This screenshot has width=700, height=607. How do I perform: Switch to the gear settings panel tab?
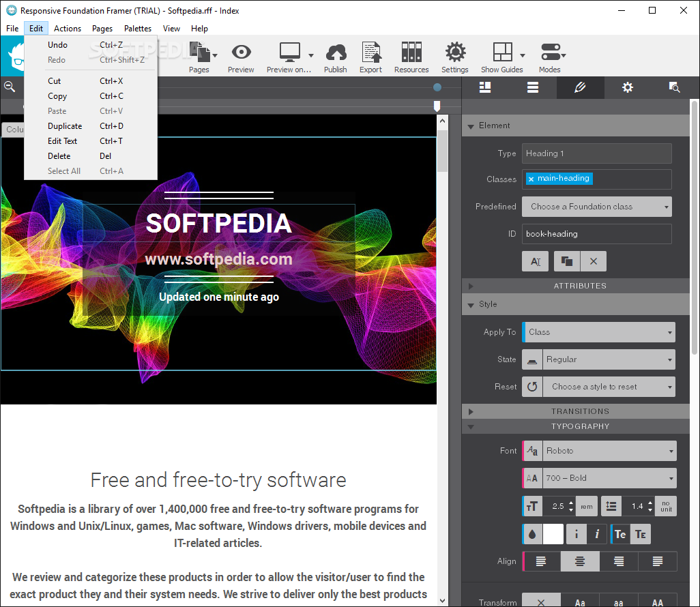tap(628, 87)
